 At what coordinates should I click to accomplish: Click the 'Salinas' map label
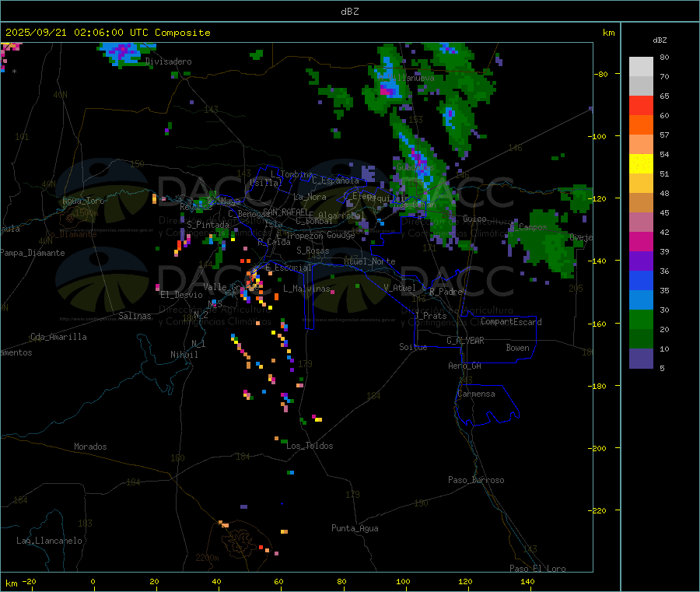tap(135, 316)
